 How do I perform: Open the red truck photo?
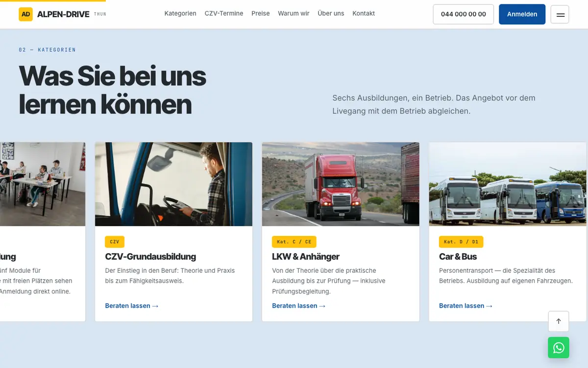click(x=341, y=184)
